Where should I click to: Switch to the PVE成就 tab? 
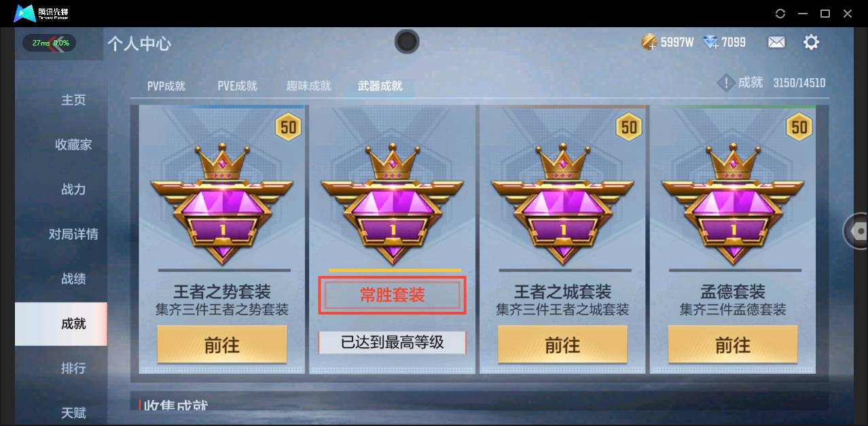237,86
